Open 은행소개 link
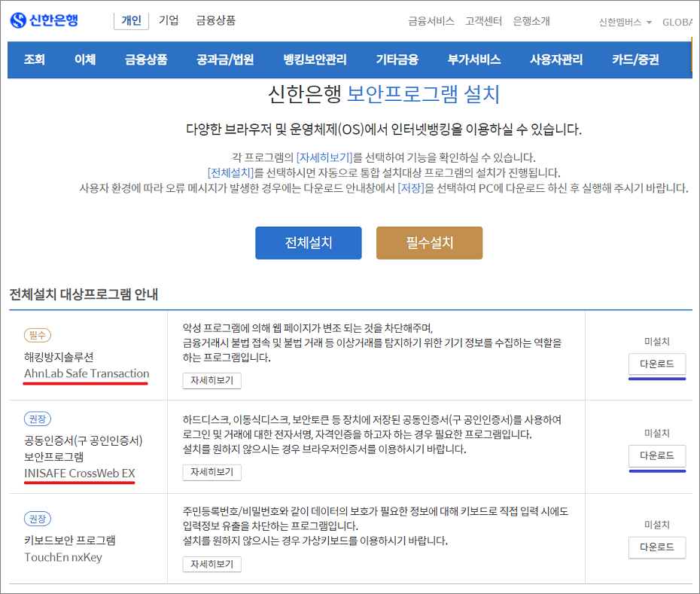The height and width of the screenshot is (594, 700). [x=531, y=21]
